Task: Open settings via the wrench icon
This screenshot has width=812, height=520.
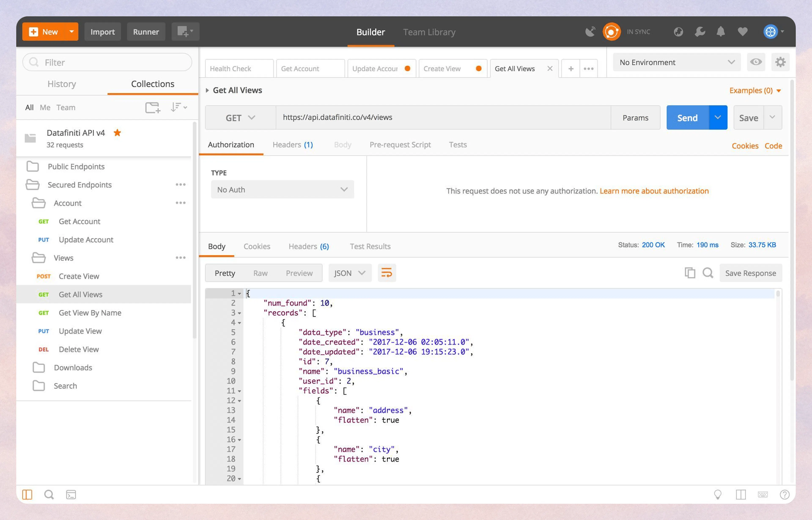Action: coord(700,32)
